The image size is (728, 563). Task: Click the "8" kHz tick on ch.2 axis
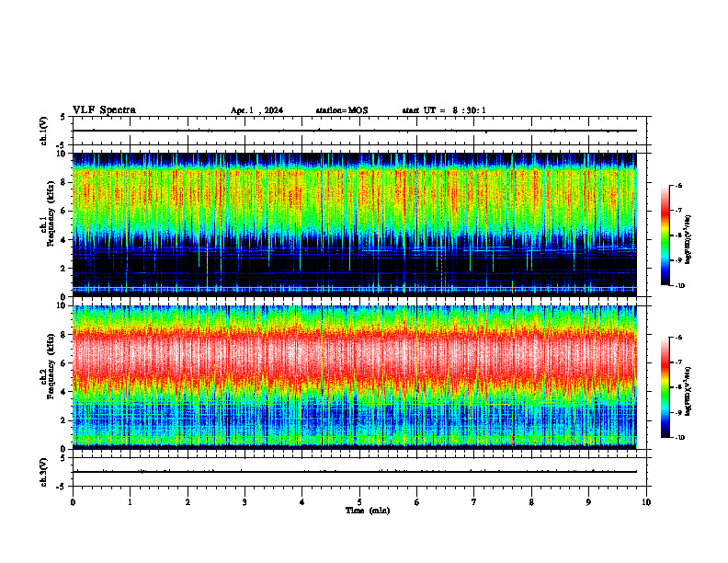point(64,335)
